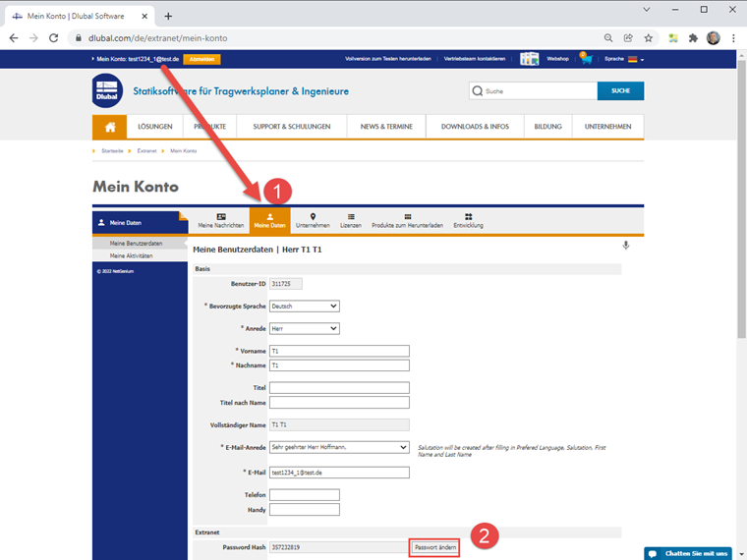Click the Startseite breadcrumb

point(112,151)
